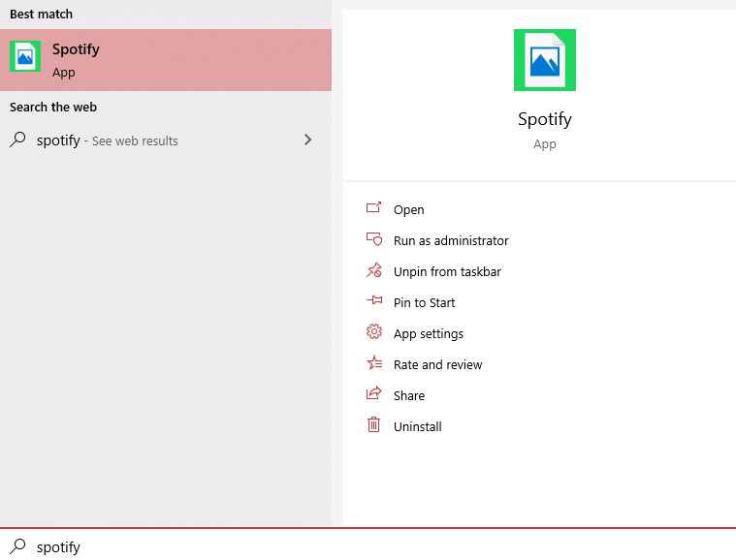Click the large Spotify icon in details pane

tap(545, 60)
